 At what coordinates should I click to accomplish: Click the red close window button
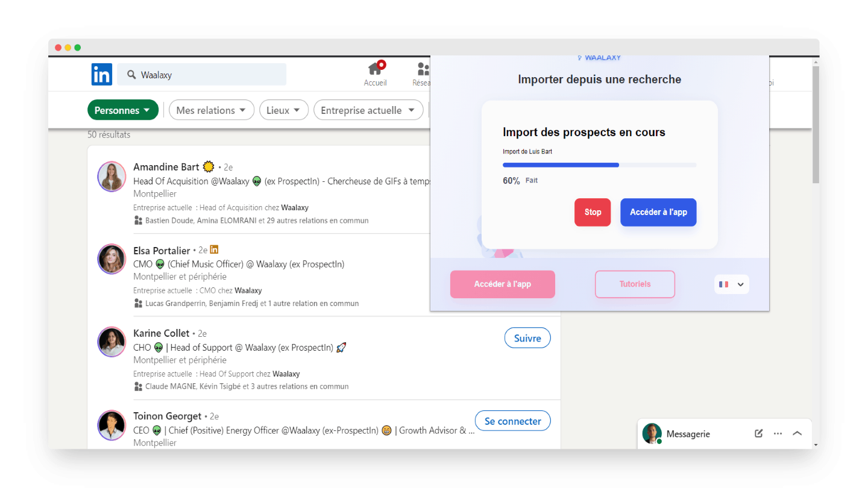tap(58, 48)
